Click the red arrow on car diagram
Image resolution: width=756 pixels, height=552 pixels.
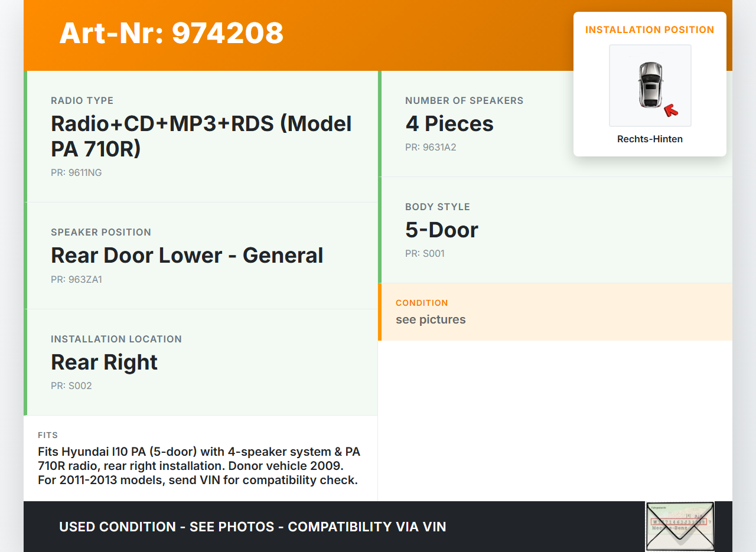(x=670, y=110)
